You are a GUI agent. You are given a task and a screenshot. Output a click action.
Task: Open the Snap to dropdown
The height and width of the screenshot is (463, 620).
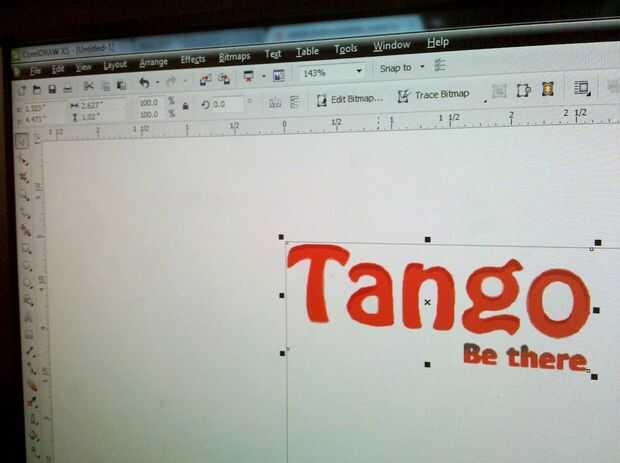[422, 66]
